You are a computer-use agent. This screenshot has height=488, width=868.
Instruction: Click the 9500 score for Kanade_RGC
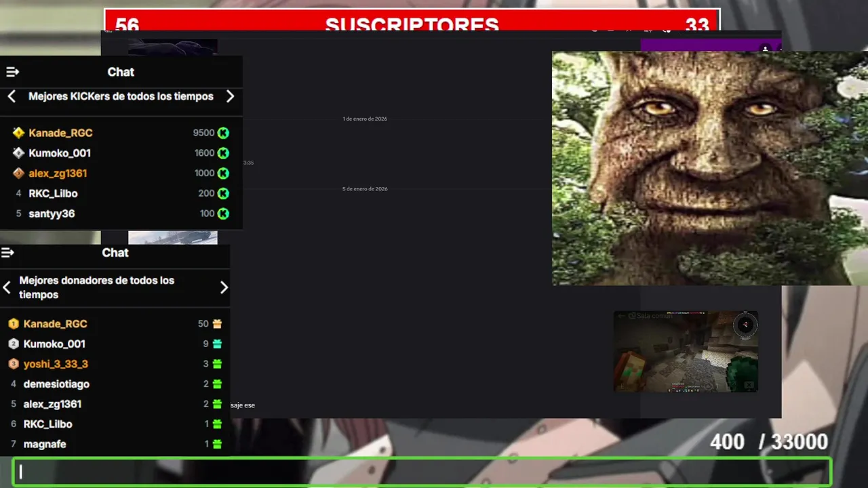[203, 133]
